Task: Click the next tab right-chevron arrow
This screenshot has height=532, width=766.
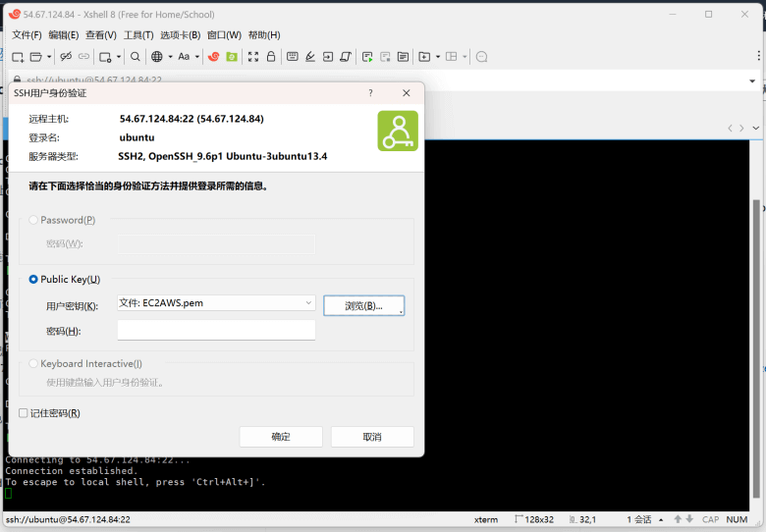Action: point(741,128)
